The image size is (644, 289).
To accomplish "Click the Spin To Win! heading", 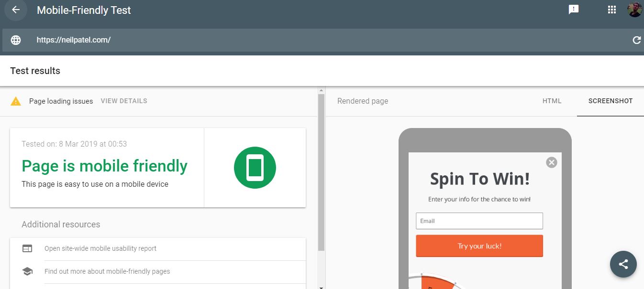I will point(480,179).
